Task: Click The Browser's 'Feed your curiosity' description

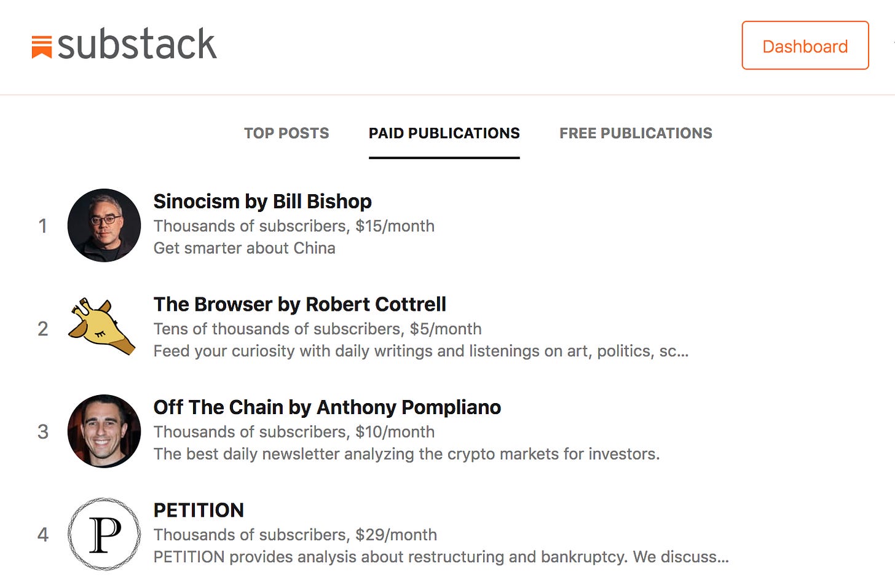Action: 420,351
